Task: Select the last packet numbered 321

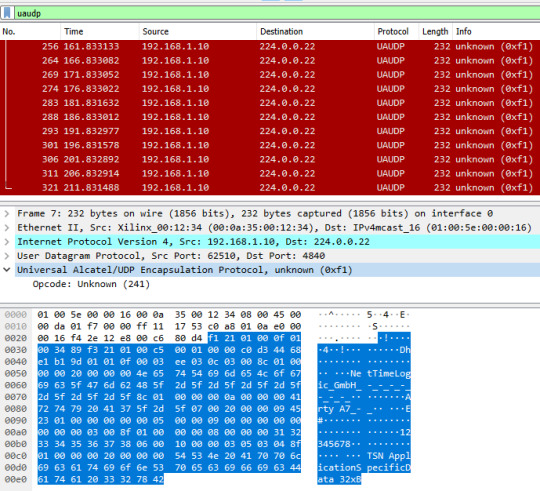Action: coord(270,188)
